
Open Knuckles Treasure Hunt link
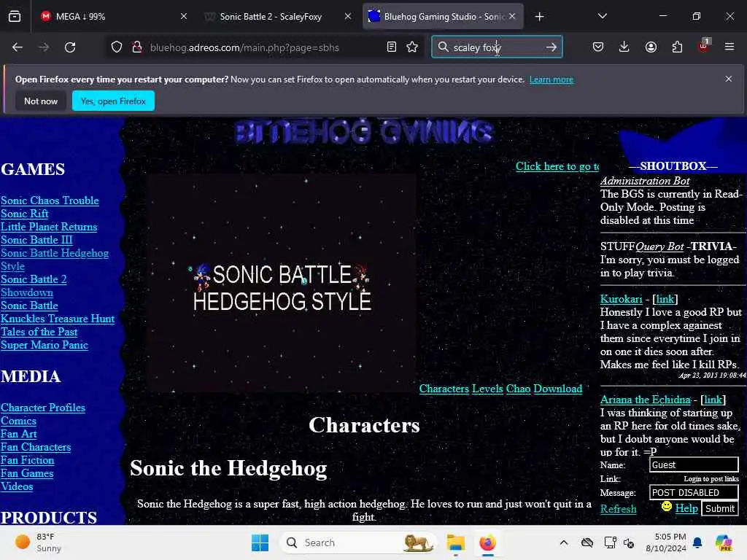[57, 319]
